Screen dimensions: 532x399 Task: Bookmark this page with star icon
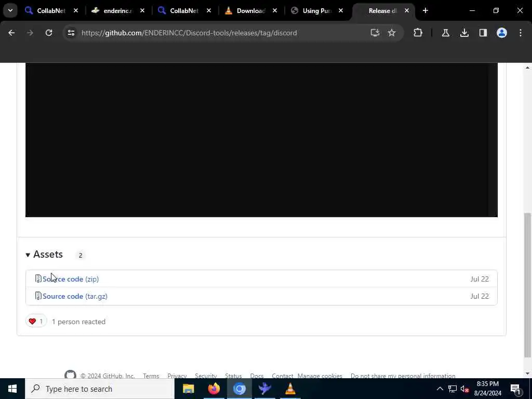coord(392,33)
